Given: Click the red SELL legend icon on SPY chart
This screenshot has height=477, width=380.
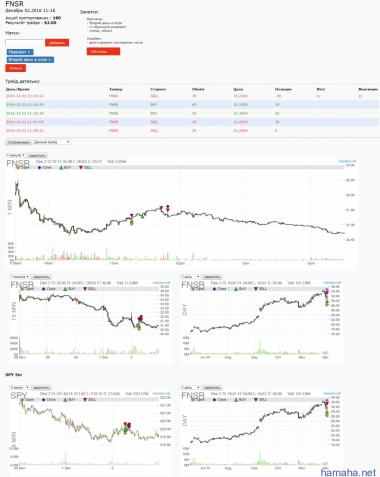Looking at the screenshot, I should 85,399.
